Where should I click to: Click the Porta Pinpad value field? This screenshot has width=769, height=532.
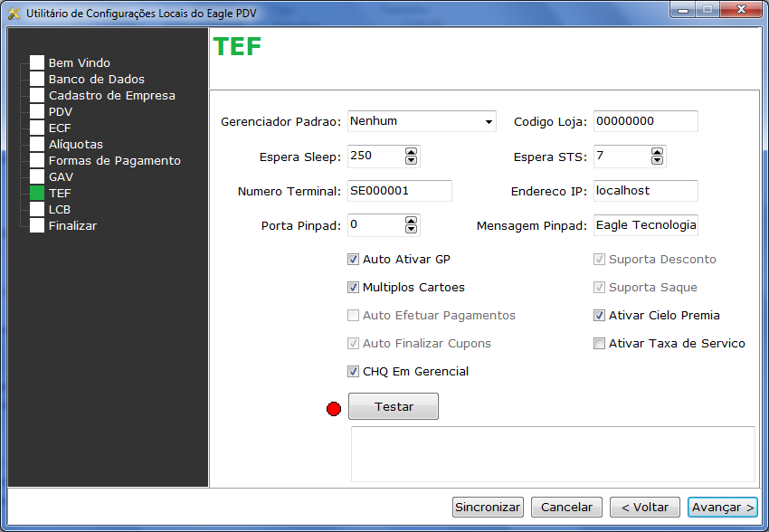[x=375, y=225]
